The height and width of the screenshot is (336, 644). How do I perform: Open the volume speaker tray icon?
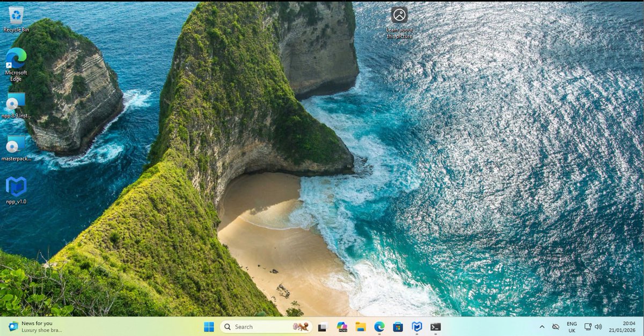click(598, 327)
